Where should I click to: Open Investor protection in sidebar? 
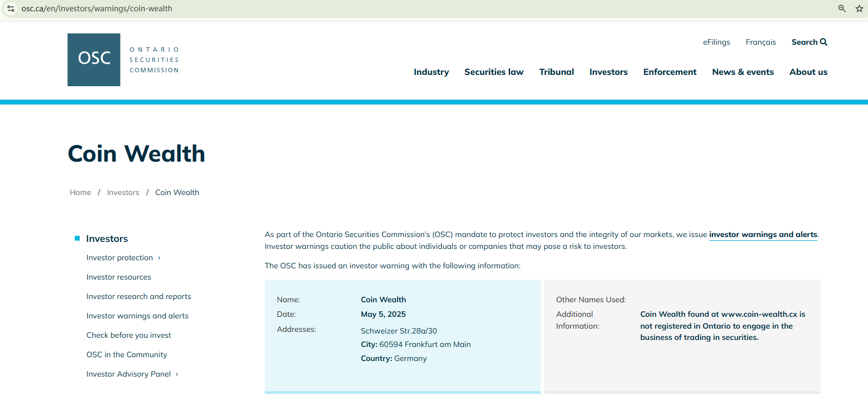click(x=119, y=258)
